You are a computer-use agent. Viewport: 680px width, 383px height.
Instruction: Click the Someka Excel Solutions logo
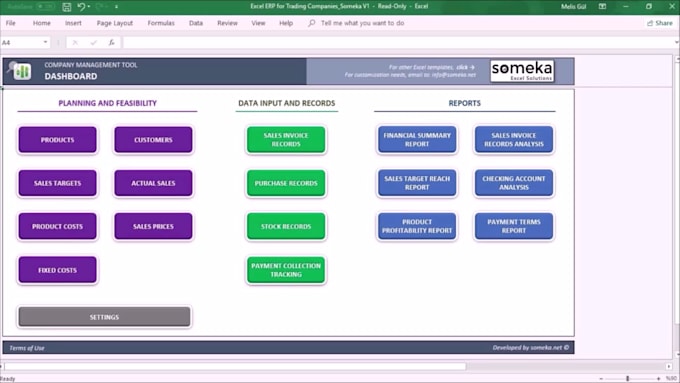522,71
